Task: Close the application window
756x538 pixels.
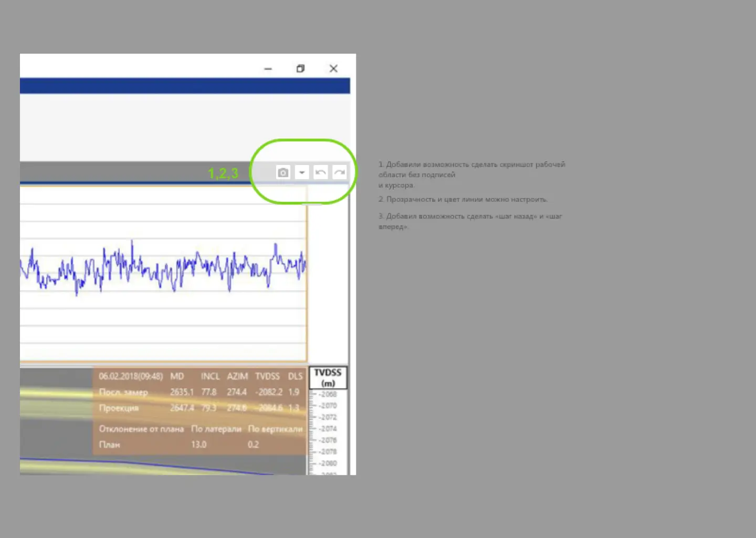Action: coord(333,68)
